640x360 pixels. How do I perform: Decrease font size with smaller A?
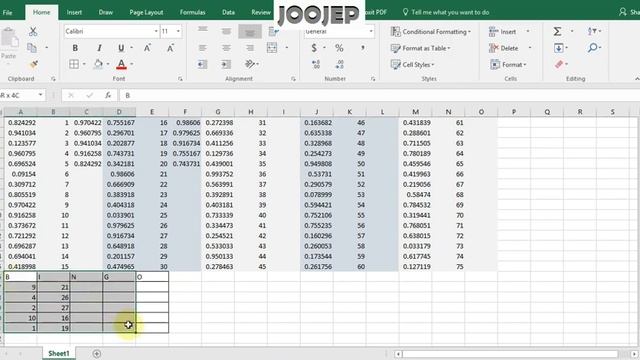click(170, 48)
